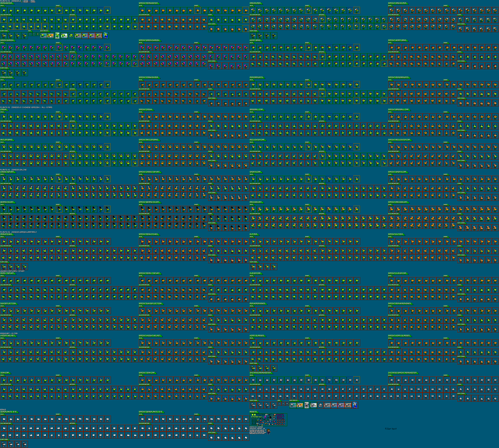
Task: Click the IMITATED PEASHOOTER section label
Action: (260, 373)
